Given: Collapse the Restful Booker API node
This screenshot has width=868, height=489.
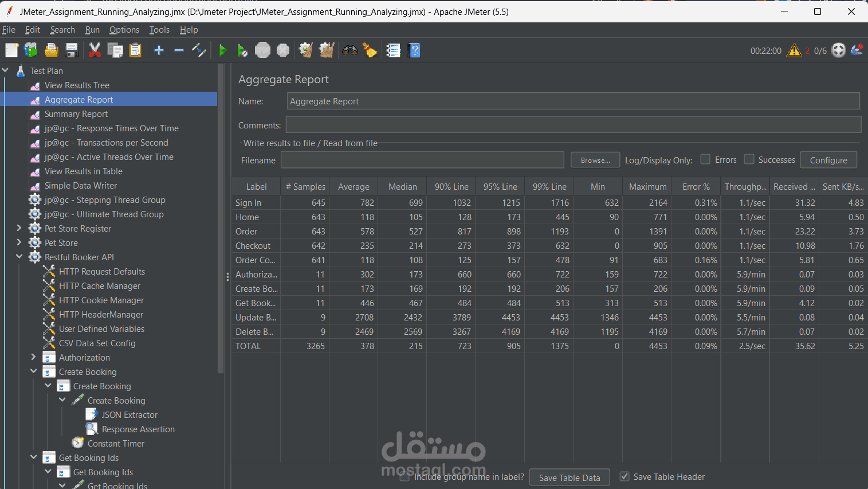Looking at the screenshot, I should [x=19, y=257].
